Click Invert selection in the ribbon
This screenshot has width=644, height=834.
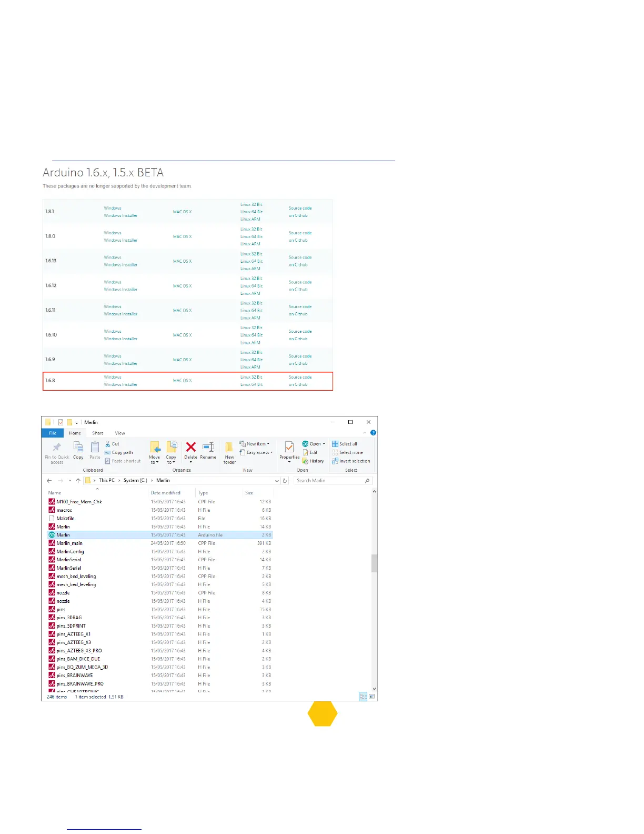click(x=351, y=461)
